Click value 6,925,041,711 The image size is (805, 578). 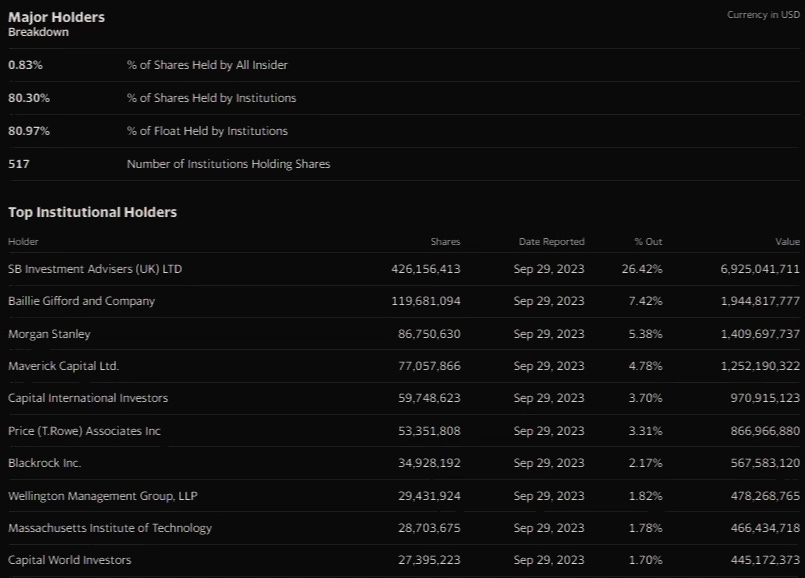(x=760, y=269)
